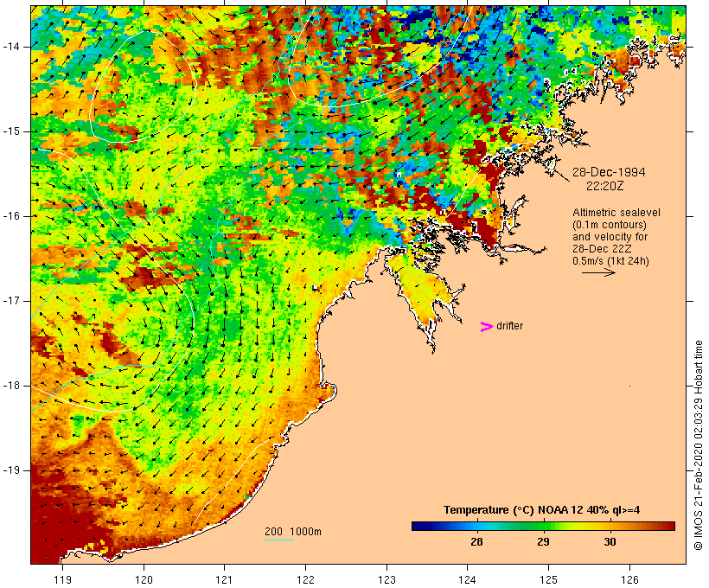The image size is (709, 588).
Task: Click the 126 longitude axis label
Action: (x=629, y=579)
